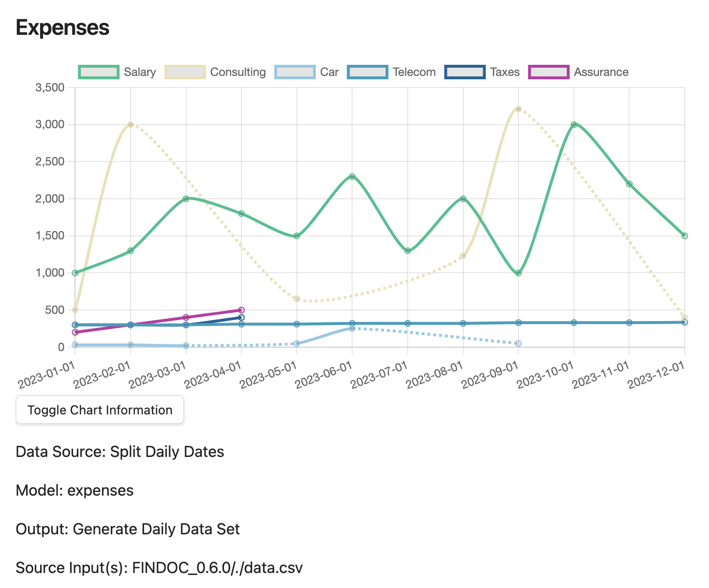
Task: Click the Salary data point at 2023-03-01
Action: coord(186,199)
